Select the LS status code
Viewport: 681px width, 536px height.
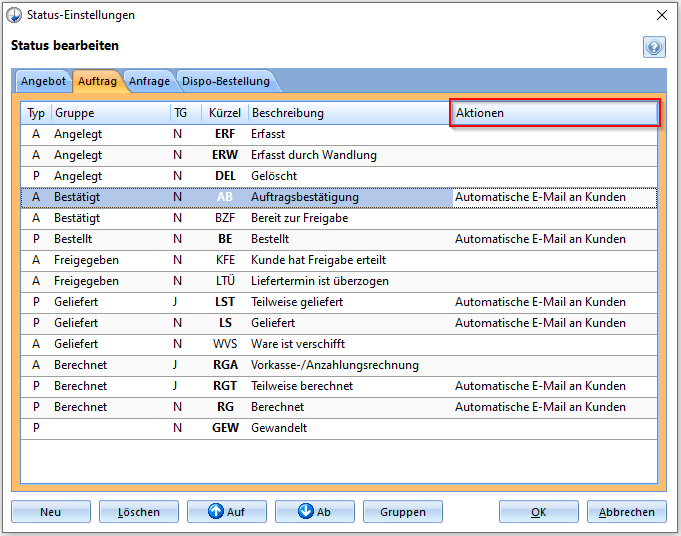click(x=225, y=323)
